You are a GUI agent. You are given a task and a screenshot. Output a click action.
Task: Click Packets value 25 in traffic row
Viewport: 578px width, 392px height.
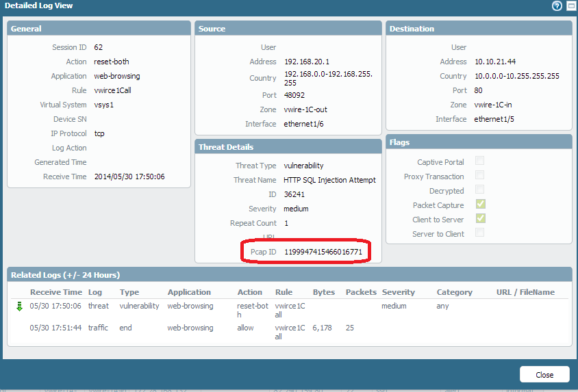350,328
